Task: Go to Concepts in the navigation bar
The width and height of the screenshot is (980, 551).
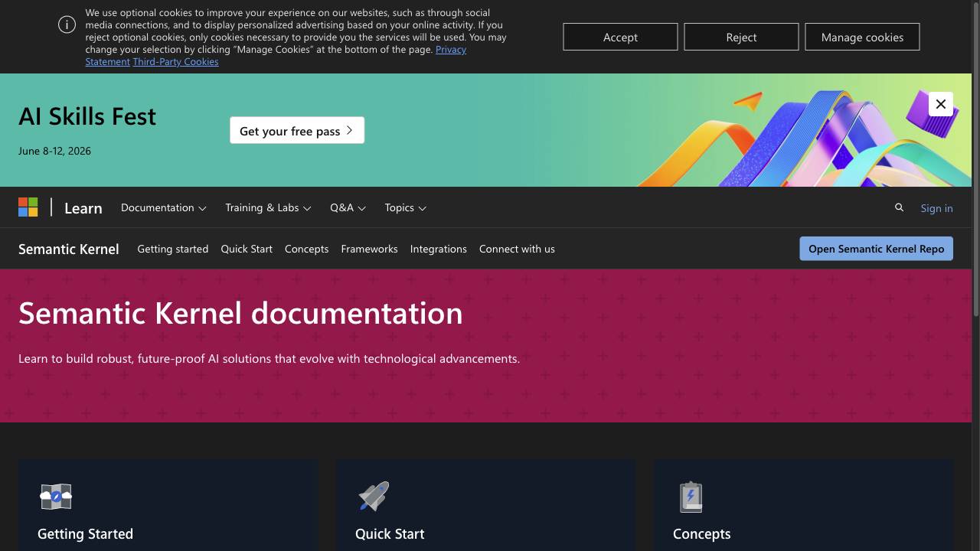Action: coord(306,249)
